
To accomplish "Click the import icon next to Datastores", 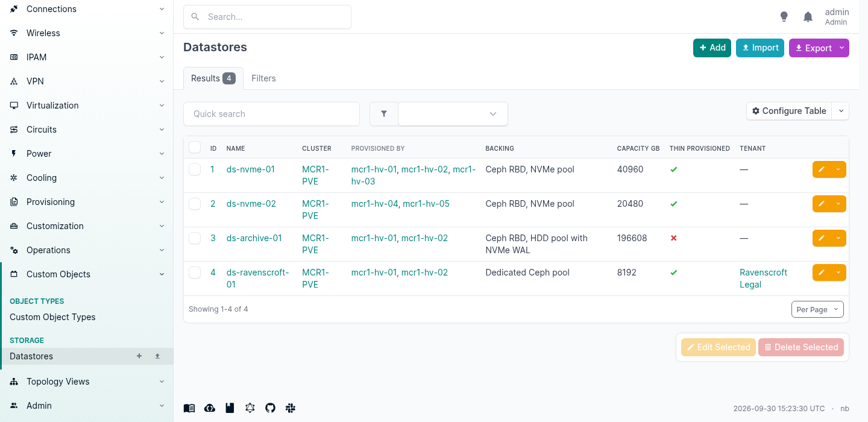I will [157, 356].
